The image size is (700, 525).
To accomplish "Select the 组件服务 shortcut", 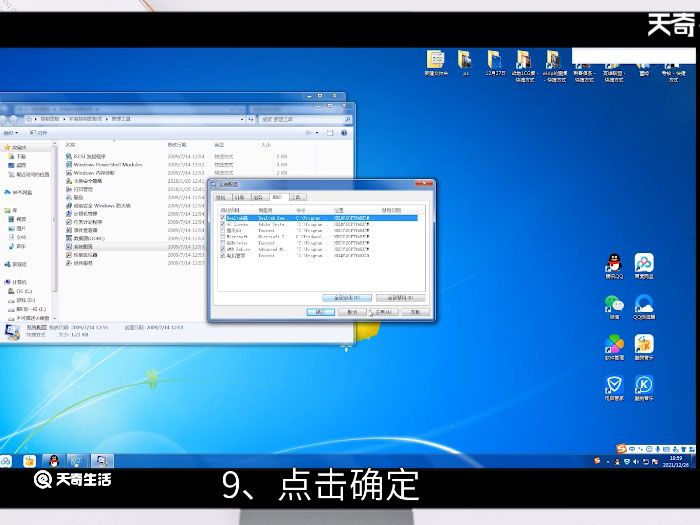I will pos(79,263).
